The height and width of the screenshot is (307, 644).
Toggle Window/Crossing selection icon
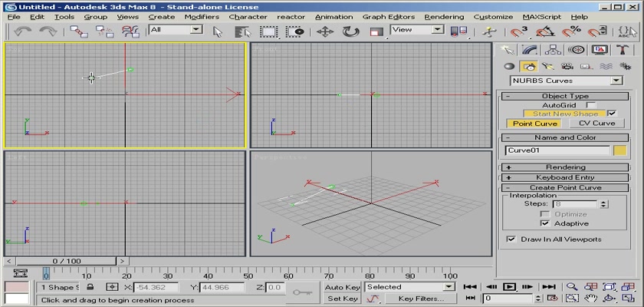click(295, 31)
